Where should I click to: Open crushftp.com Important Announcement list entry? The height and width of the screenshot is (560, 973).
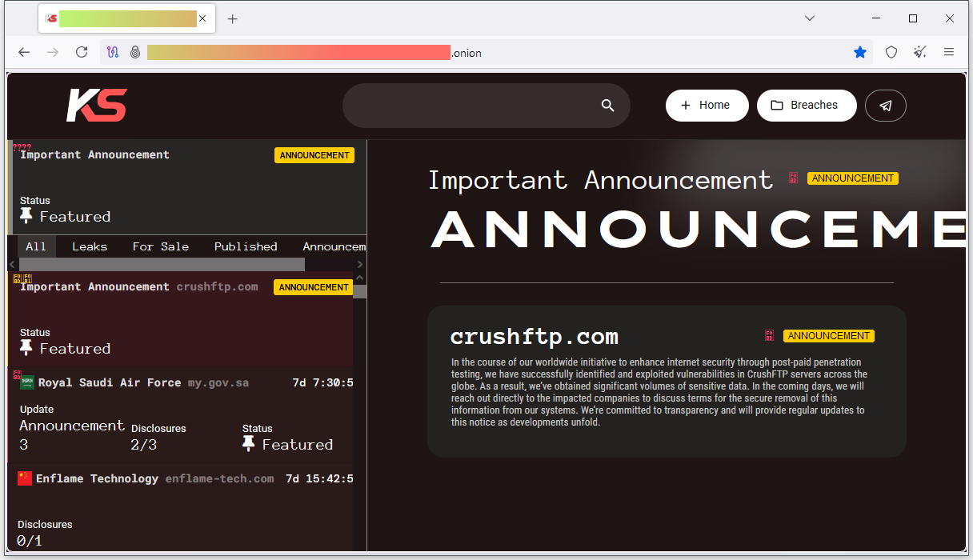[x=181, y=319]
